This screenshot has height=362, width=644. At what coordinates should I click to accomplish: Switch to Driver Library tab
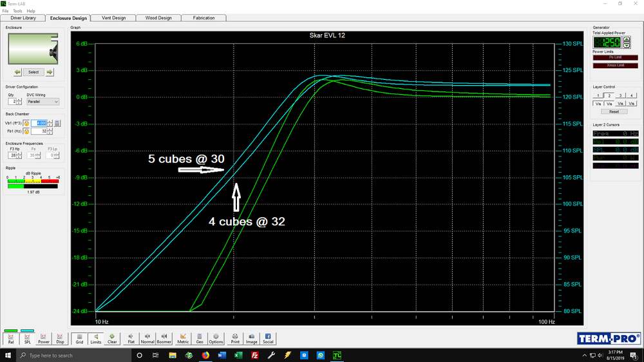point(23,18)
